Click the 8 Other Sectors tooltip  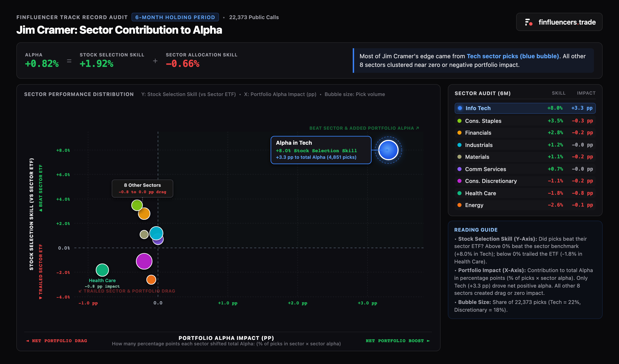pyautogui.click(x=142, y=188)
